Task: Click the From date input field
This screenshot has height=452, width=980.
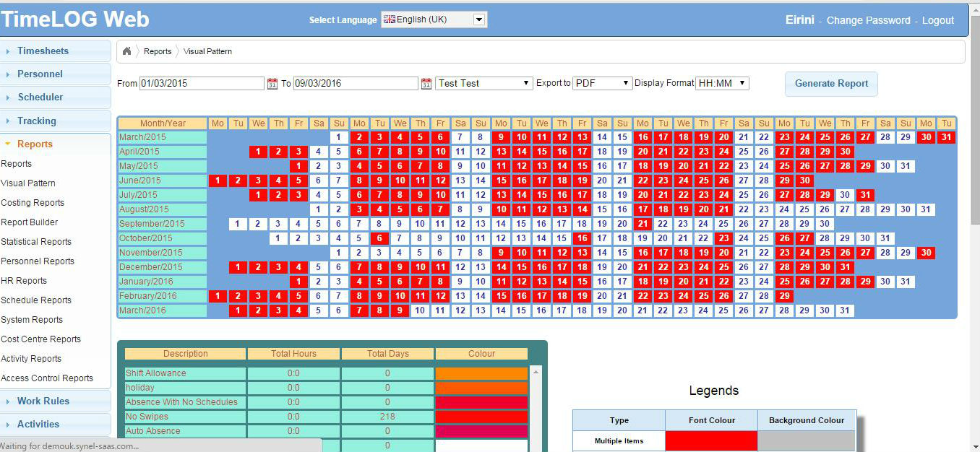Action: click(202, 84)
